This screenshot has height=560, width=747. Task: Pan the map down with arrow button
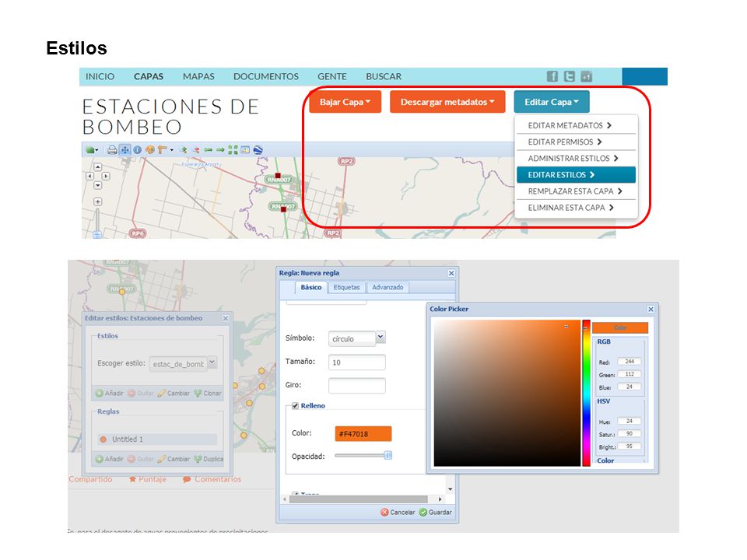[98, 185]
